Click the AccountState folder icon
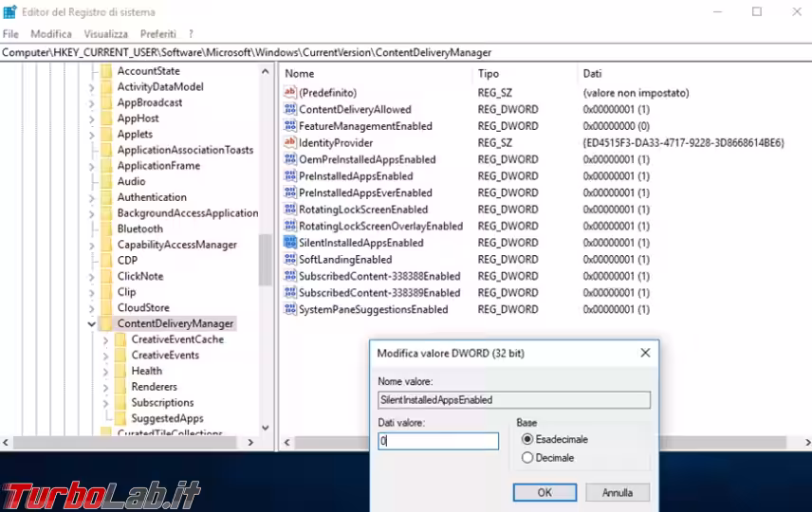The height and width of the screenshot is (512, 812). coord(106,71)
